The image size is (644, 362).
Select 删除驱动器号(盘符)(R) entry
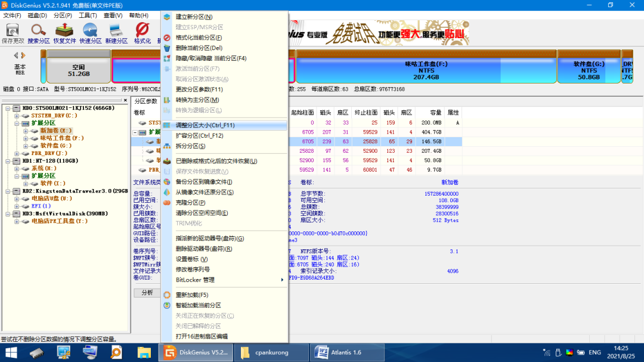pyautogui.click(x=225, y=249)
